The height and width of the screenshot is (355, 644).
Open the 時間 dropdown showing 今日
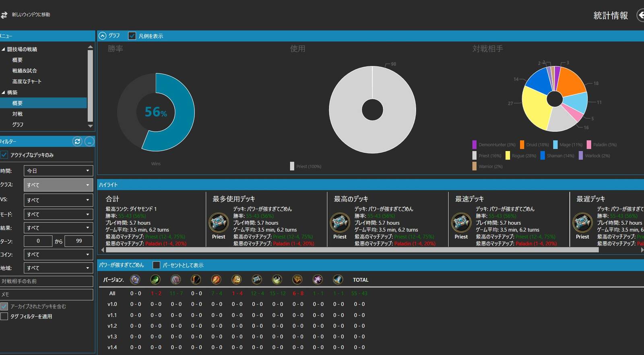pyautogui.click(x=58, y=171)
